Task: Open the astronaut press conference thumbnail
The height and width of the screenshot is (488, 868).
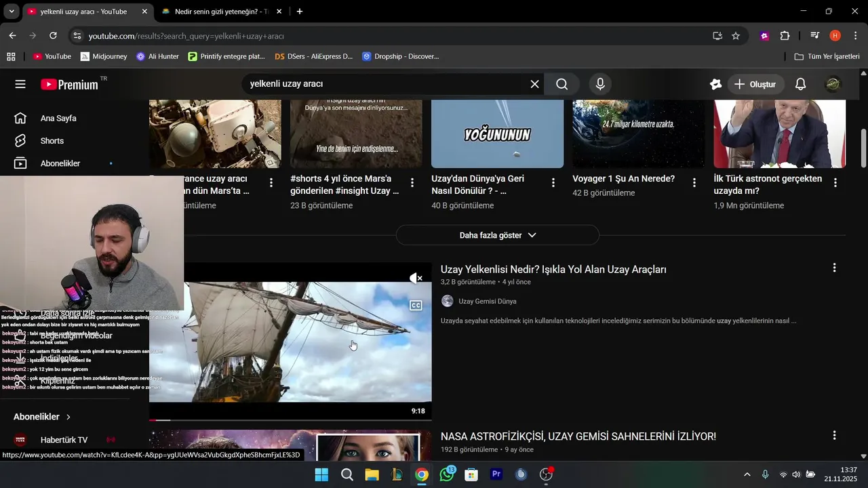Action: (779, 134)
